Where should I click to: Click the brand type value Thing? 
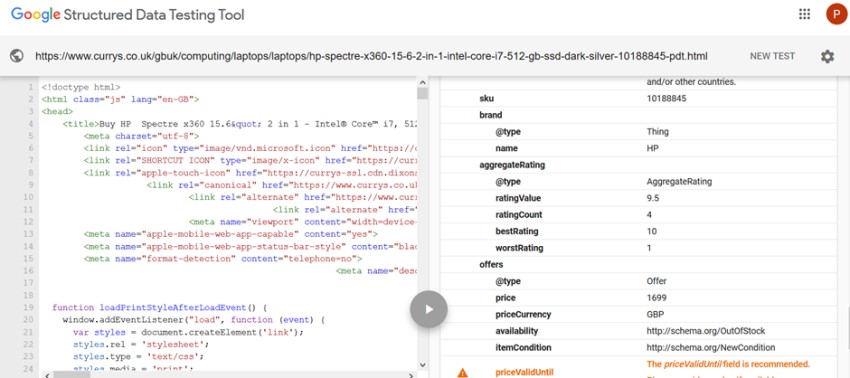pos(658,132)
